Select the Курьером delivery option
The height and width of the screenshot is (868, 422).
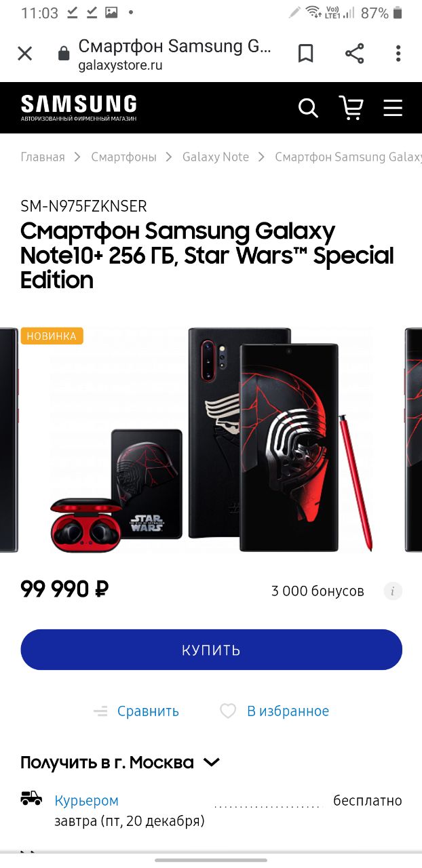(86, 801)
